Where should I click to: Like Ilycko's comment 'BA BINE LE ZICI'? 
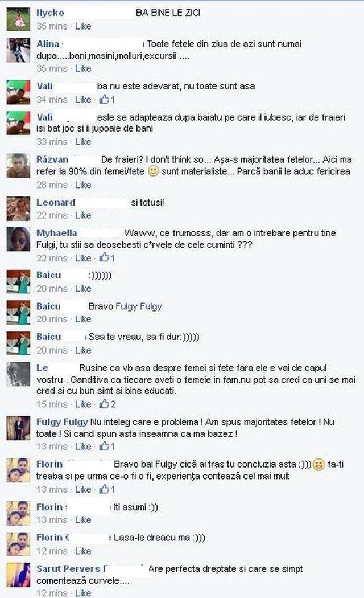(83, 26)
